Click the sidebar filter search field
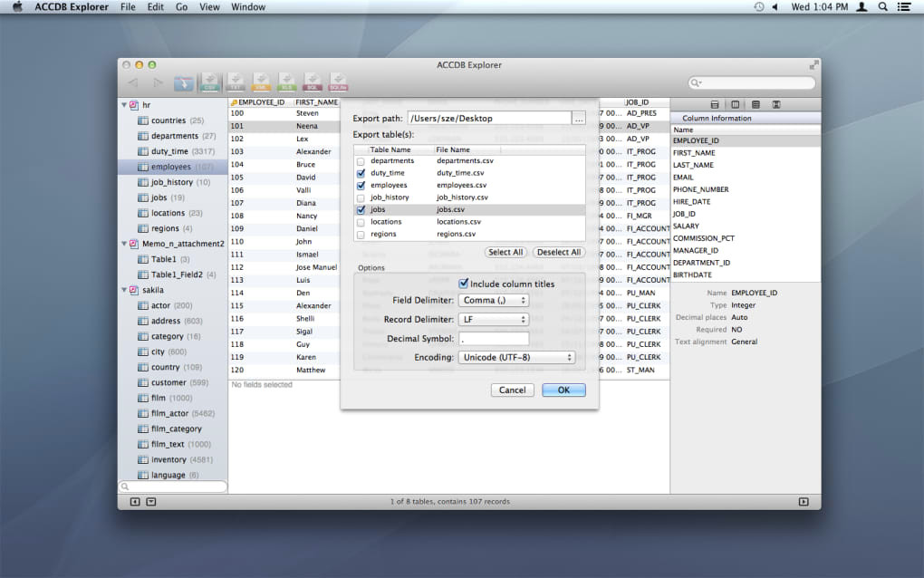The height and width of the screenshot is (578, 924). (173, 486)
